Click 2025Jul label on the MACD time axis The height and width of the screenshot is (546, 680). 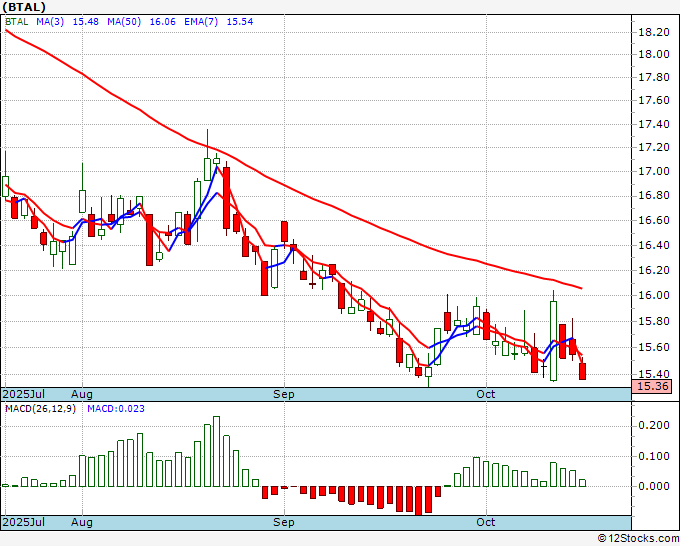click(x=23, y=522)
